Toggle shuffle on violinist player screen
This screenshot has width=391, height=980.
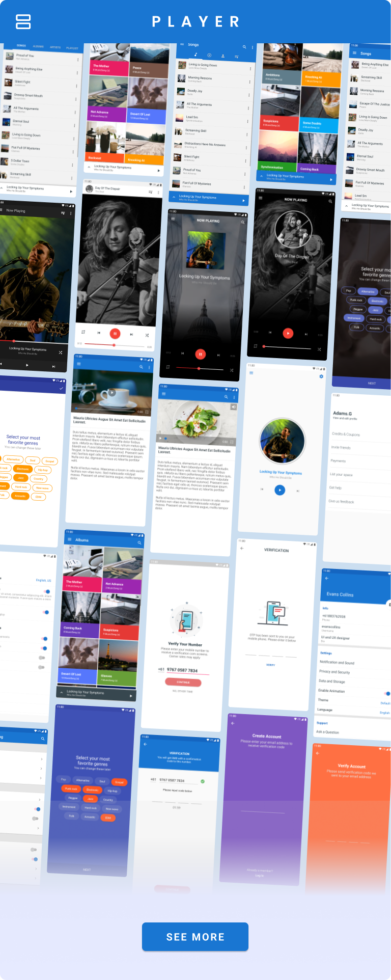[147, 335]
